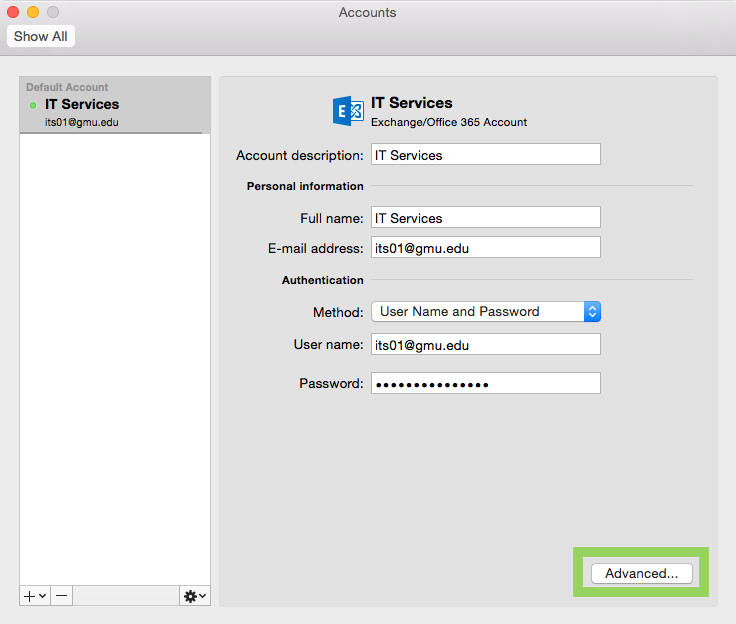Click into the Account description field
Image resolution: width=736 pixels, height=624 pixels.
(485, 155)
